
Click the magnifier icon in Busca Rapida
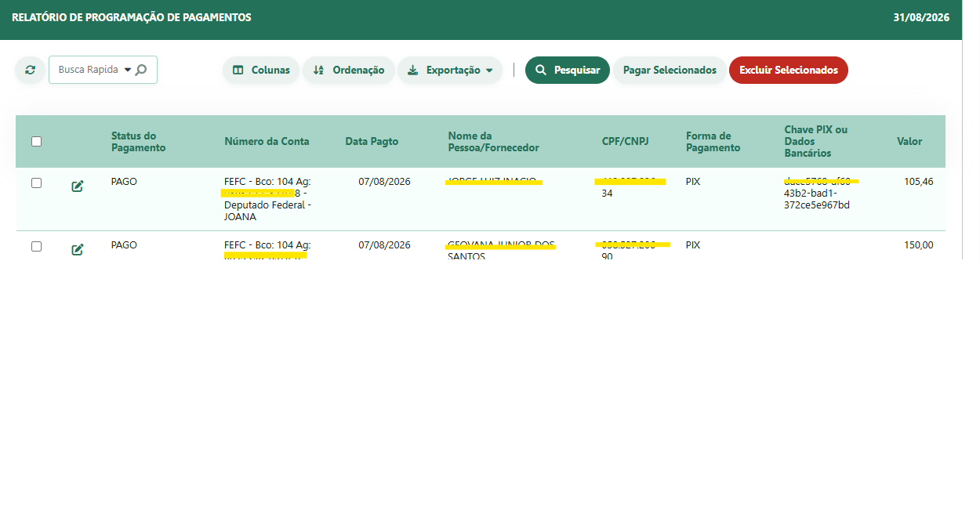click(141, 70)
